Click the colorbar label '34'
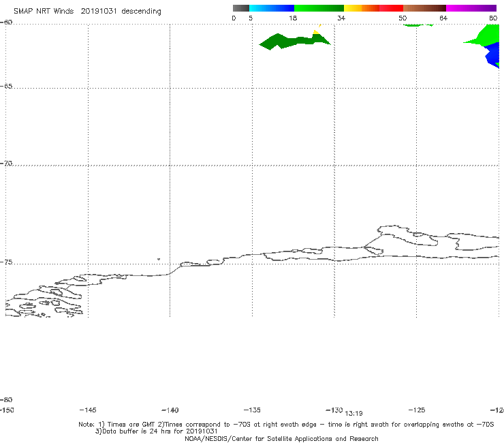Image resolution: width=504 pixels, height=443 pixels. (x=341, y=18)
